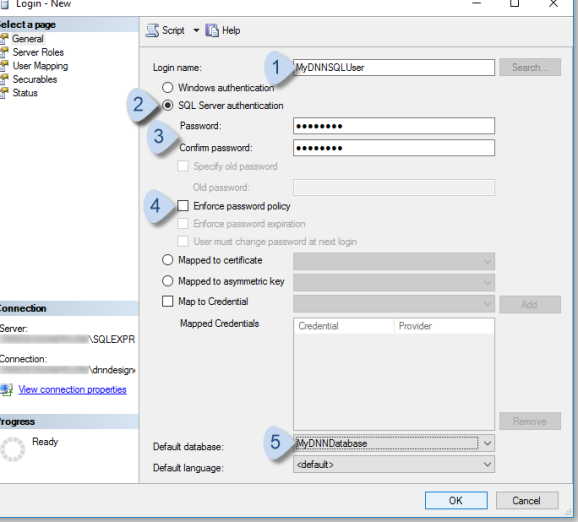
Task: Click the User Mapping page icon
Action: click(4, 66)
